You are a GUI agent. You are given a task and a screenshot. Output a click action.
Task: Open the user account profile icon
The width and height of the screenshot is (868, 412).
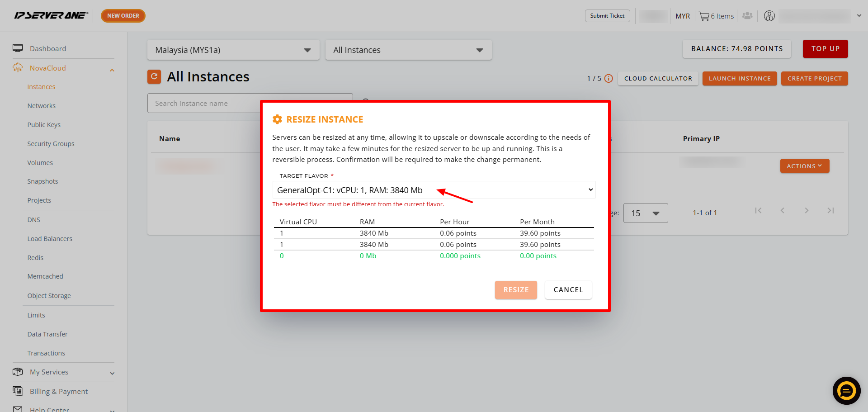pyautogui.click(x=769, y=16)
